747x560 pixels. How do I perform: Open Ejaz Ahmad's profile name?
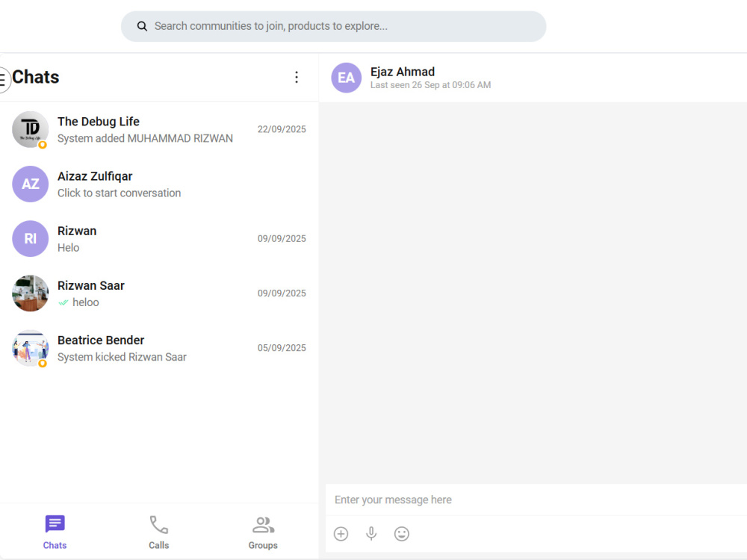pyautogui.click(x=403, y=72)
